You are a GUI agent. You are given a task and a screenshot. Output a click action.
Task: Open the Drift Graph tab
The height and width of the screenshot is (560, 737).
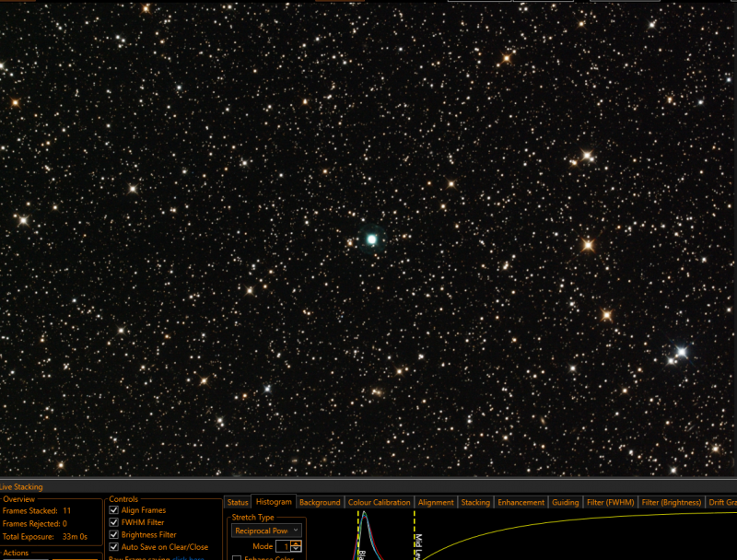[x=721, y=502]
